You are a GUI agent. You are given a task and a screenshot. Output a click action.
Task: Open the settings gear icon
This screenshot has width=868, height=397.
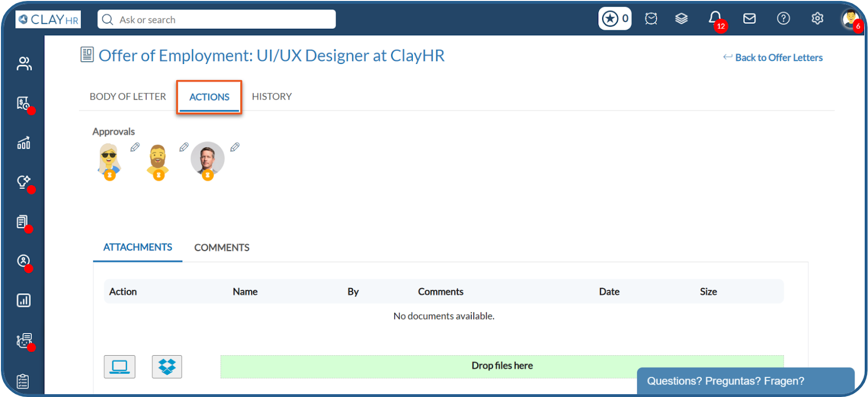click(x=817, y=19)
